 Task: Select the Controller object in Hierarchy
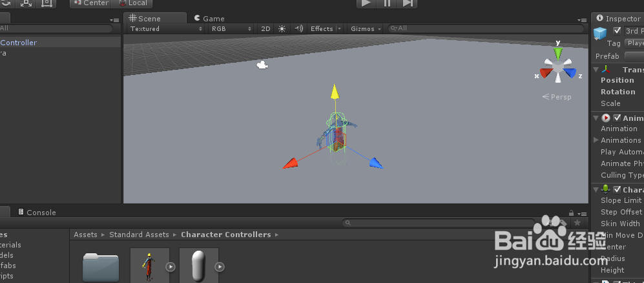(x=60, y=43)
